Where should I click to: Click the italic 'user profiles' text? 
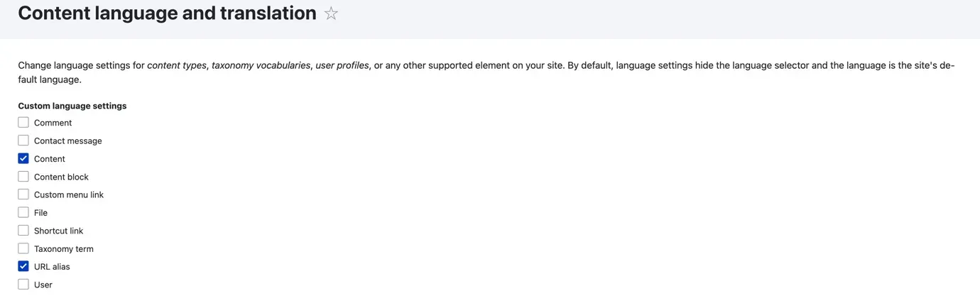pyautogui.click(x=342, y=65)
